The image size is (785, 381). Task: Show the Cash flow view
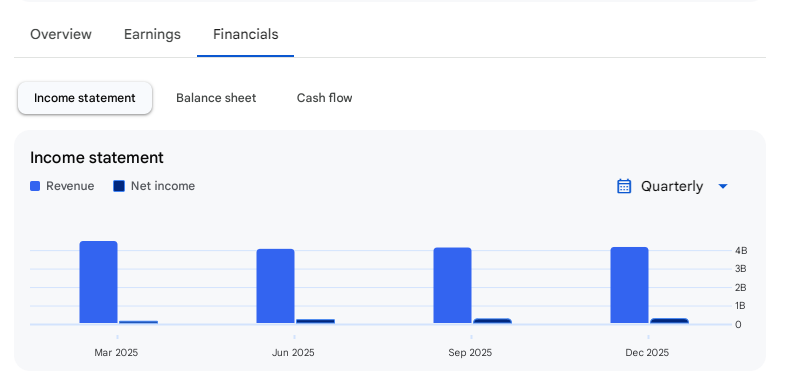click(x=324, y=98)
